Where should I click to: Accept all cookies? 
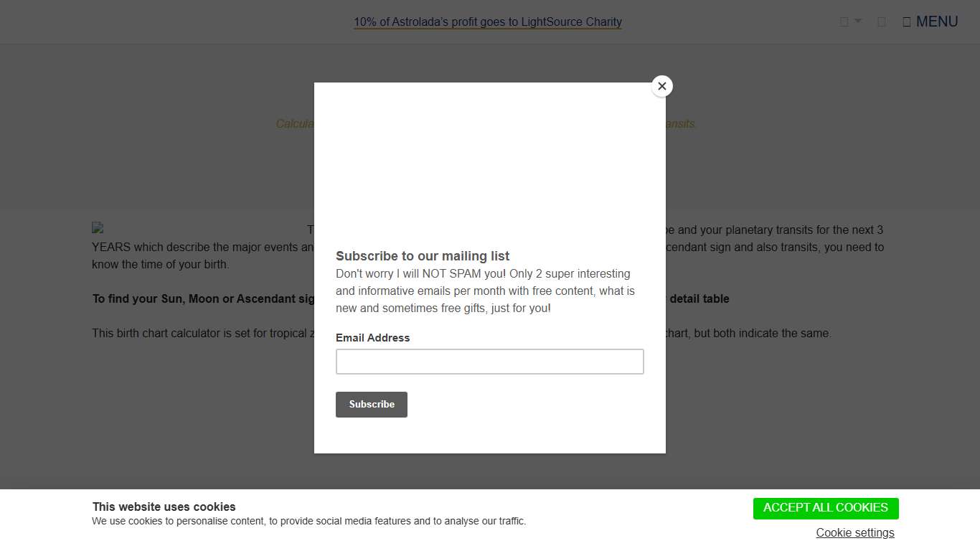tap(825, 508)
